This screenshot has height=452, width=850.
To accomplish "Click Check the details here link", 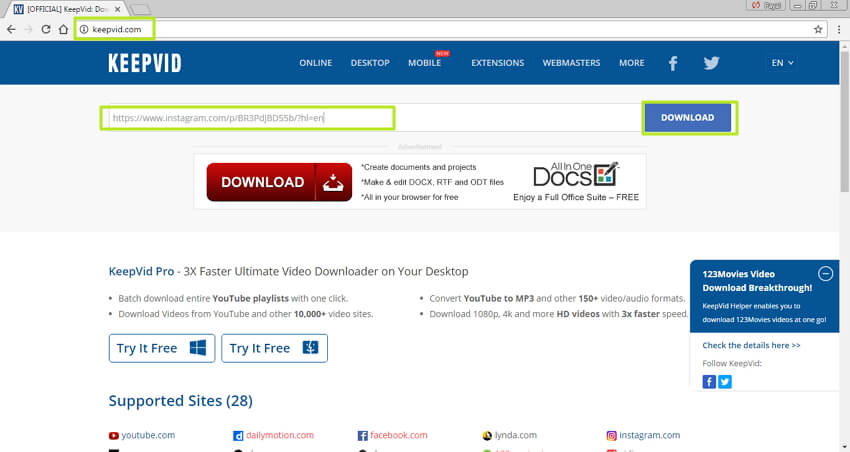I will coord(751,345).
